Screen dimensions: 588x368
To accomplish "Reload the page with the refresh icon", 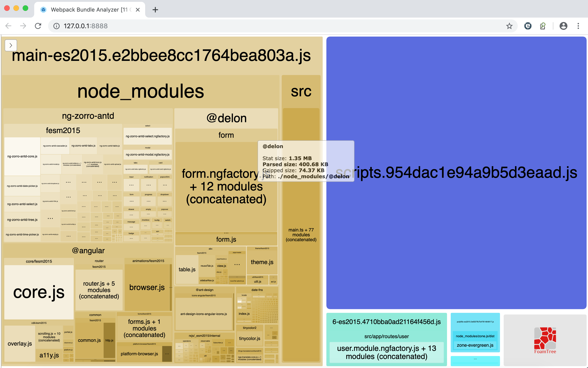I will (38, 26).
